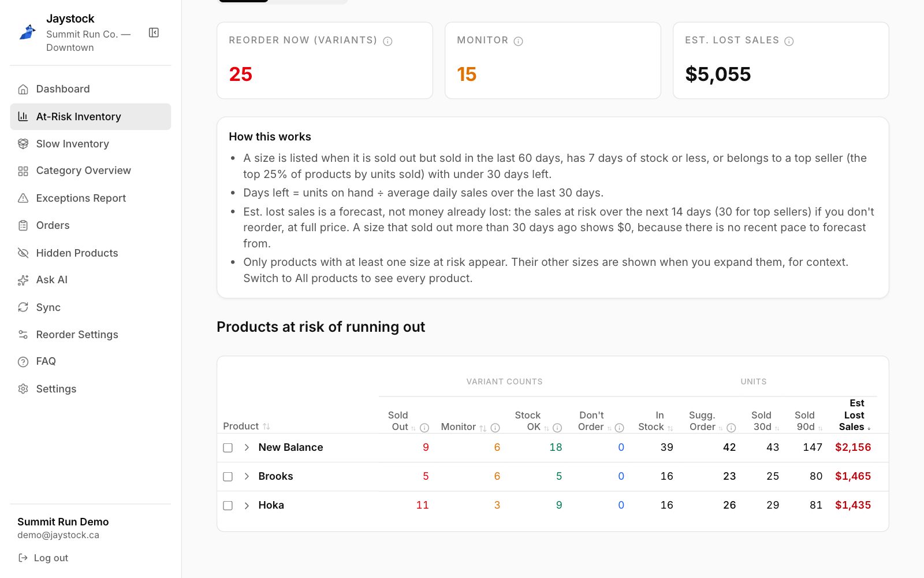Open the Sync page

click(91, 307)
